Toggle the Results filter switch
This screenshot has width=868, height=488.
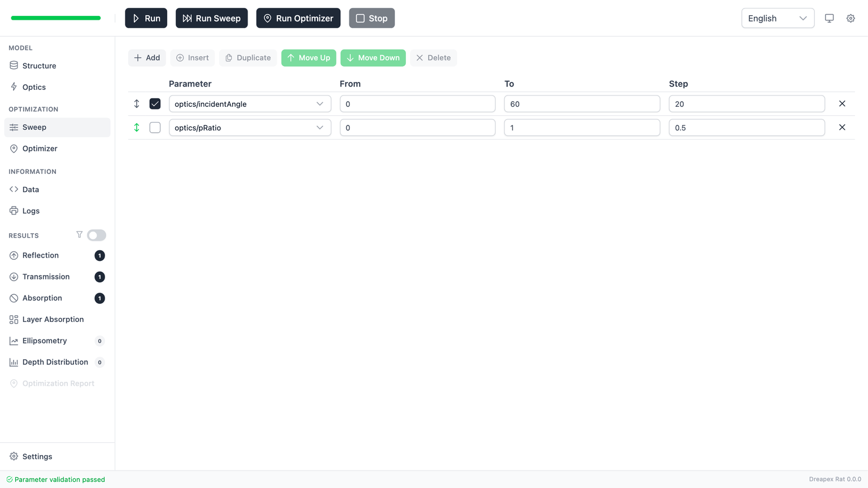(97, 235)
